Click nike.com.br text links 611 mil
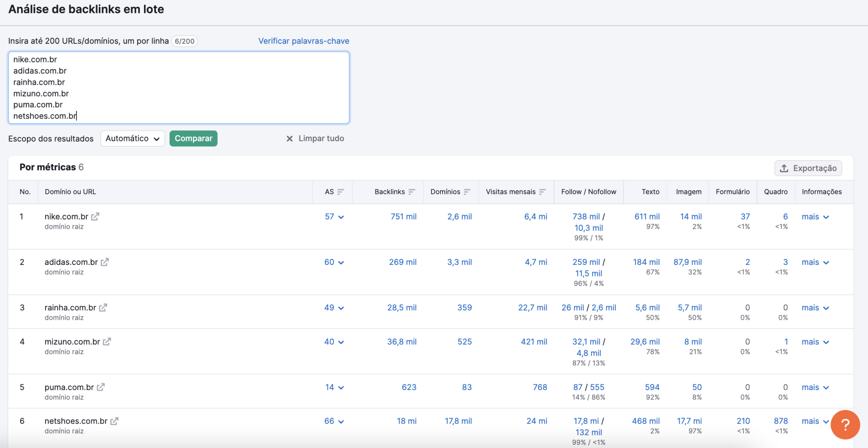The width and height of the screenshot is (868, 448). [x=647, y=217]
